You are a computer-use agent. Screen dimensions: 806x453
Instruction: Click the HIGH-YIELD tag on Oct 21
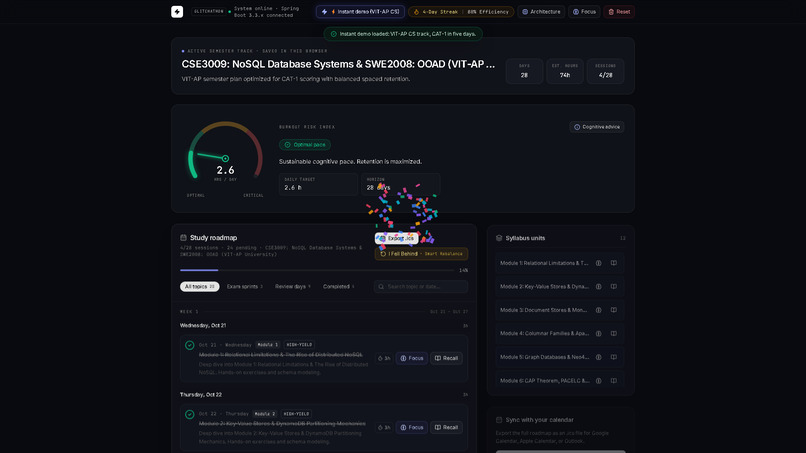tap(299, 345)
